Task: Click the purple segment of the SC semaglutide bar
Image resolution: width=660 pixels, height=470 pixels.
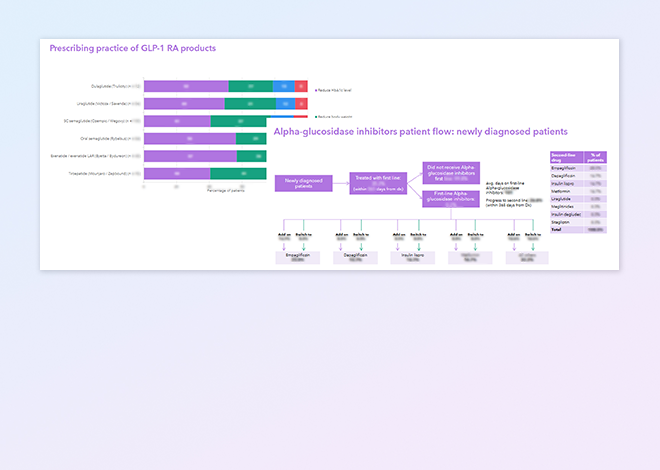Action: 177,121
